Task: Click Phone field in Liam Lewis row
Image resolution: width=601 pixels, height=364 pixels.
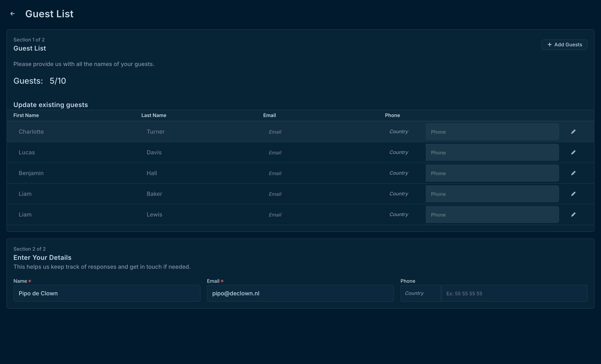Action: [492, 215]
